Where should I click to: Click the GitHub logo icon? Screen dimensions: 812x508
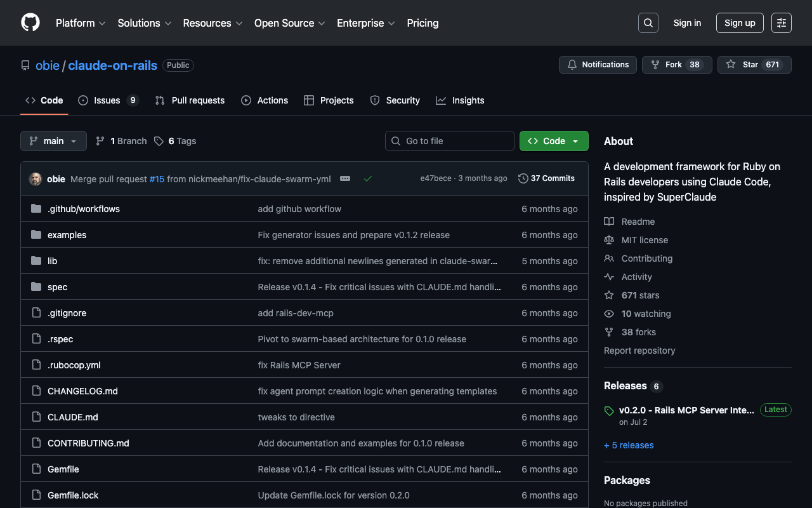(x=30, y=23)
